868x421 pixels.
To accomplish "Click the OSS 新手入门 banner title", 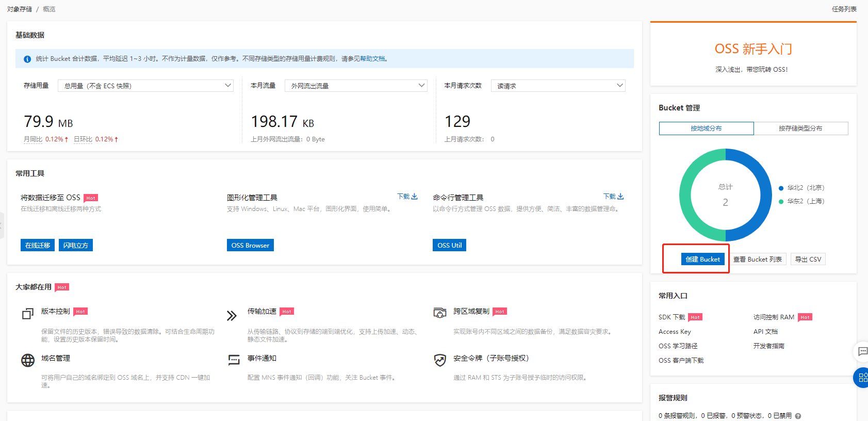I will click(754, 49).
